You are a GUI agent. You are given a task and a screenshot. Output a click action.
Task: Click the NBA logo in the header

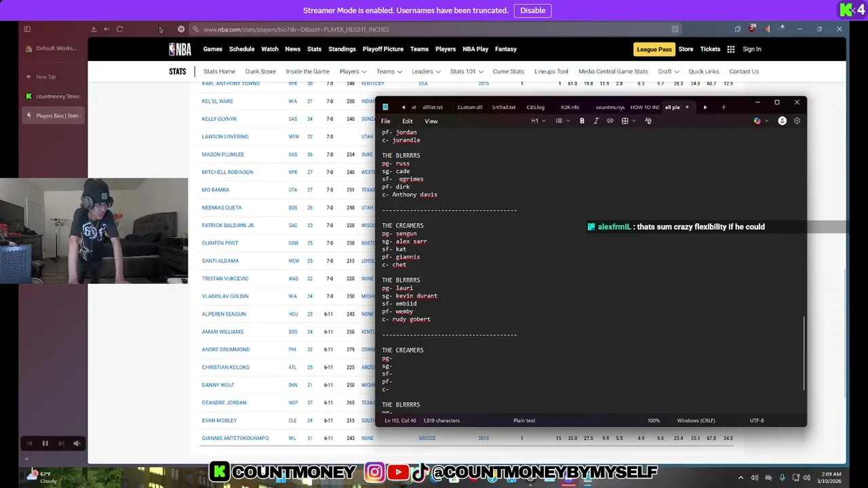pyautogui.click(x=180, y=49)
